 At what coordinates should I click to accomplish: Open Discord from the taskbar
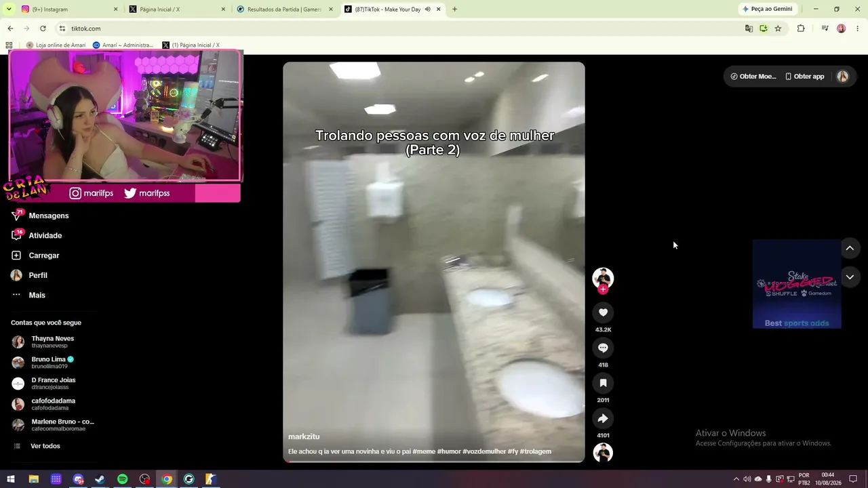click(78, 479)
